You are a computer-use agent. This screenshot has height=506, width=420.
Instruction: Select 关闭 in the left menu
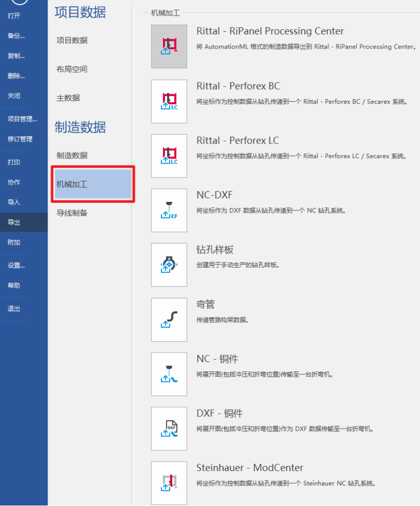pyautogui.click(x=14, y=96)
